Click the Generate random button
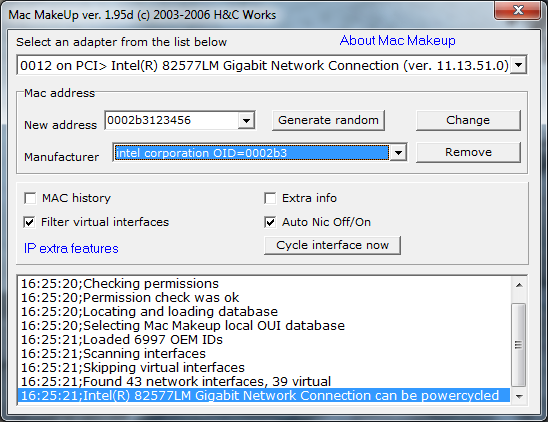Image resolution: width=548 pixels, height=422 pixels. coord(328,121)
